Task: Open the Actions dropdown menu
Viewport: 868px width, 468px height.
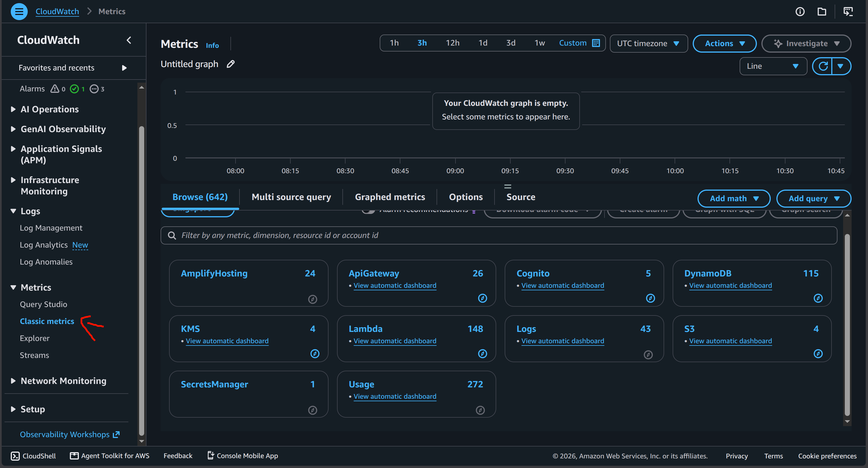Action: (x=724, y=44)
